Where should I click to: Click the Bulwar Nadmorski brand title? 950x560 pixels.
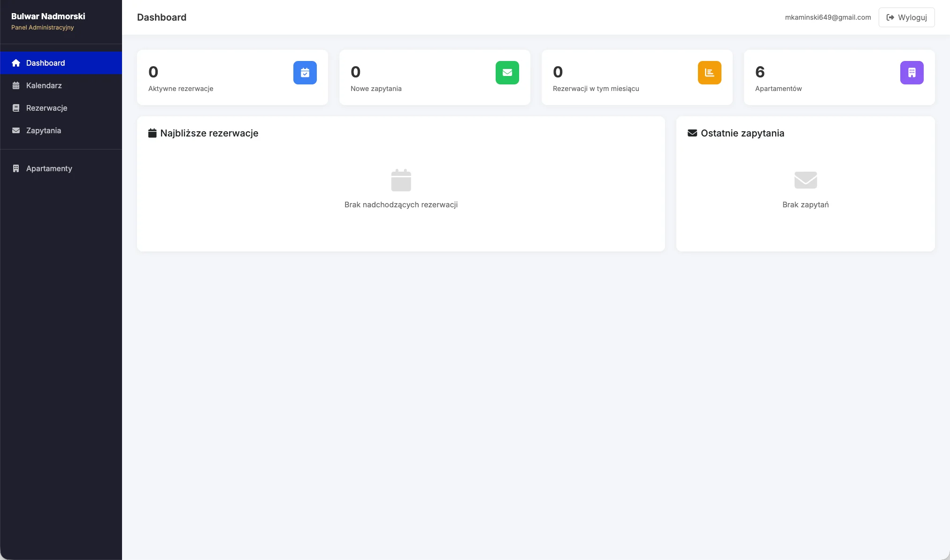[48, 16]
